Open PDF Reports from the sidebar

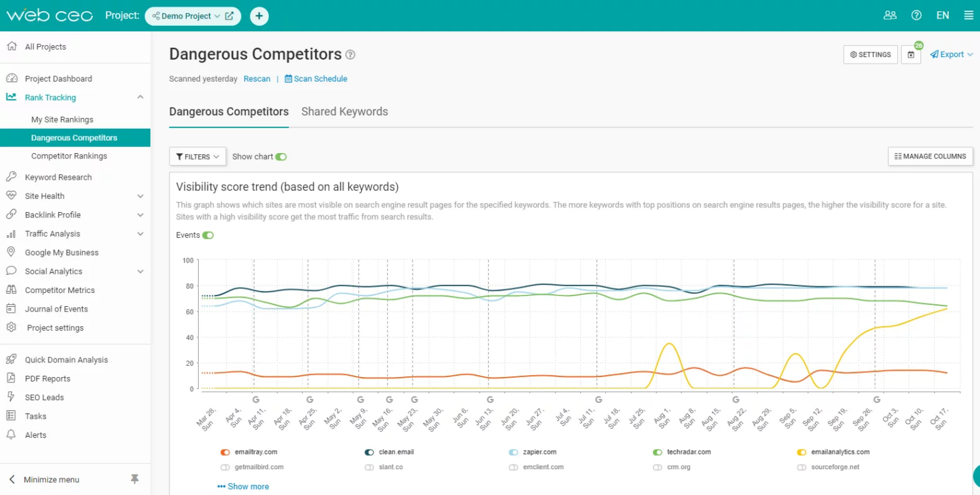coord(48,378)
